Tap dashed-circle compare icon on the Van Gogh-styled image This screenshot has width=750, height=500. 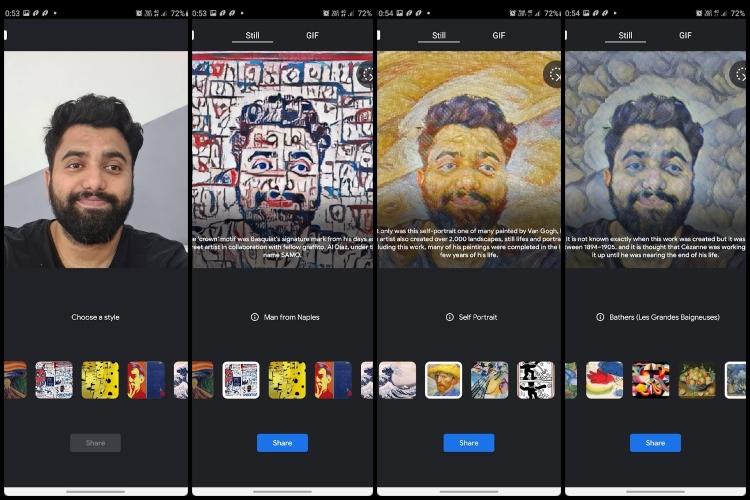[553, 75]
